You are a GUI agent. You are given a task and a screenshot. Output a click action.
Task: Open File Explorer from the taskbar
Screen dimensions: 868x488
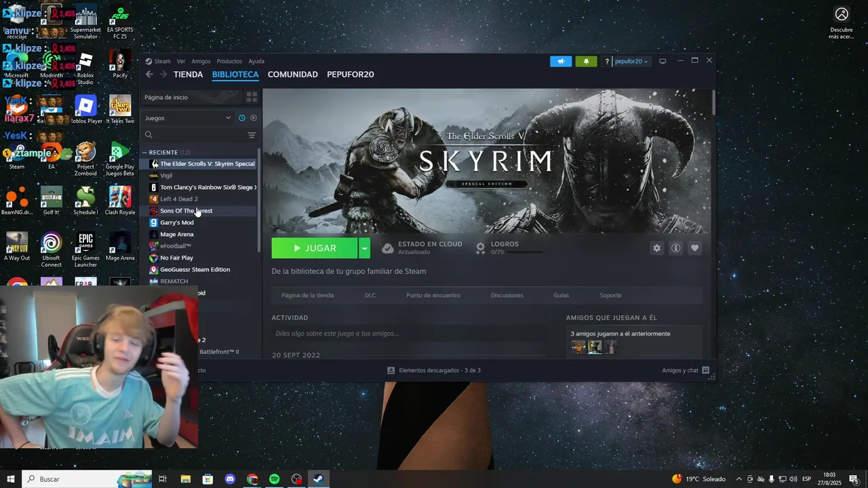click(x=185, y=479)
